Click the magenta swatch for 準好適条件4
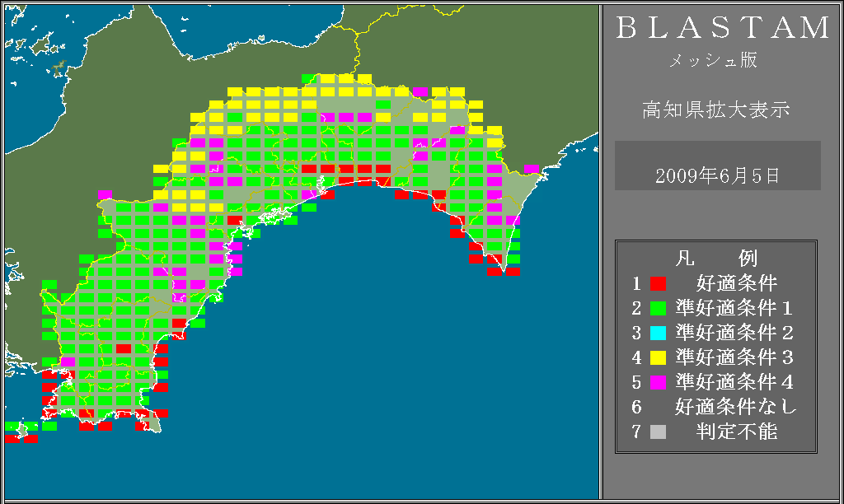Viewport: 844px width, 504px height. click(x=658, y=382)
